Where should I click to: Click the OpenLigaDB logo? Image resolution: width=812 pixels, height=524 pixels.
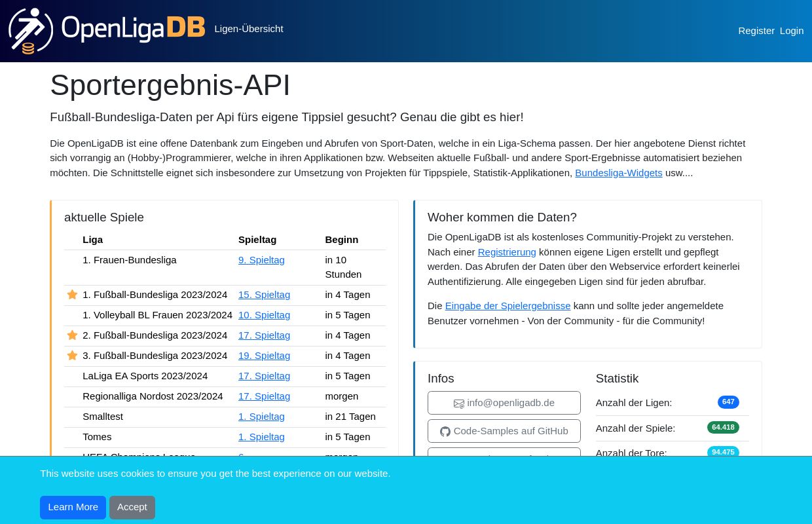tap(107, 31)
